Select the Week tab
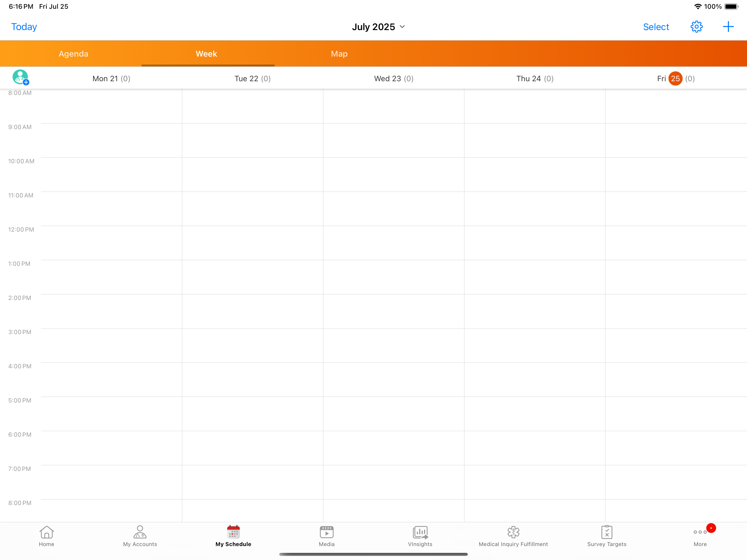Viewport: 747px width, 560px height. (x=206, y=54)
